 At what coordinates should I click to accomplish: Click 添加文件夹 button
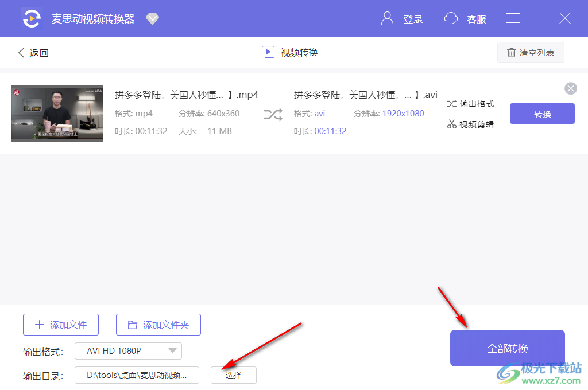coord(158,325)
